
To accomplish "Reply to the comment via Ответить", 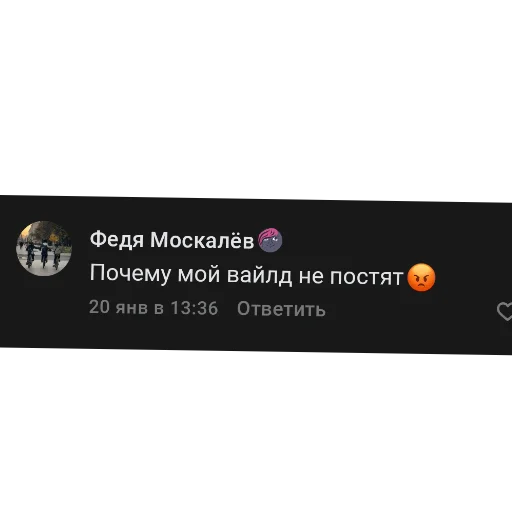I will coord(281,309).
